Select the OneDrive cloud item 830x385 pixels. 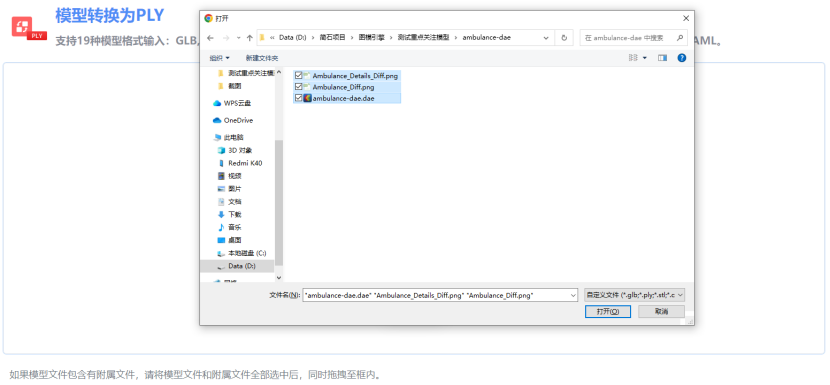[x=233, y=120]
